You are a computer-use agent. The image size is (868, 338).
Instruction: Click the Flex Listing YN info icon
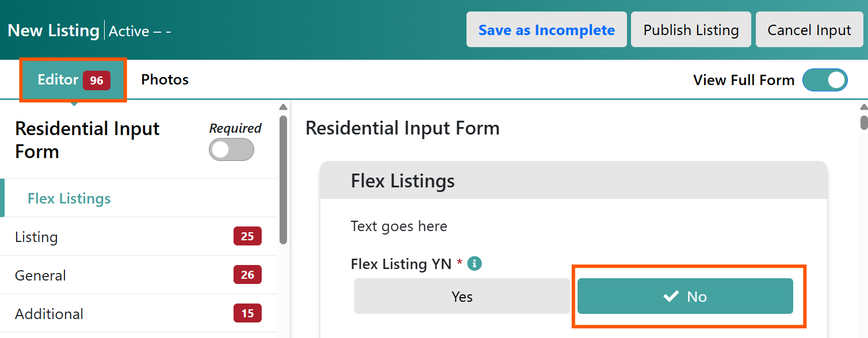[475, 263]
